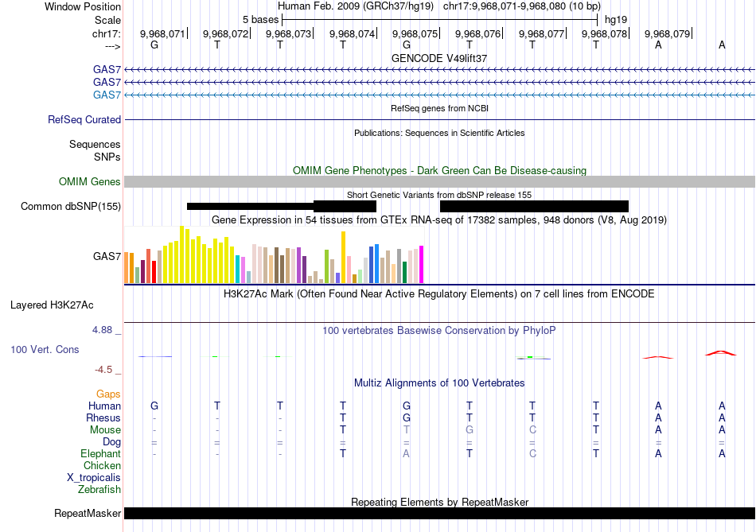Screen dimensions: 756x532
Task: Open Short Genetic Variants from dbSNP title
Action: (x=439, y=195)
